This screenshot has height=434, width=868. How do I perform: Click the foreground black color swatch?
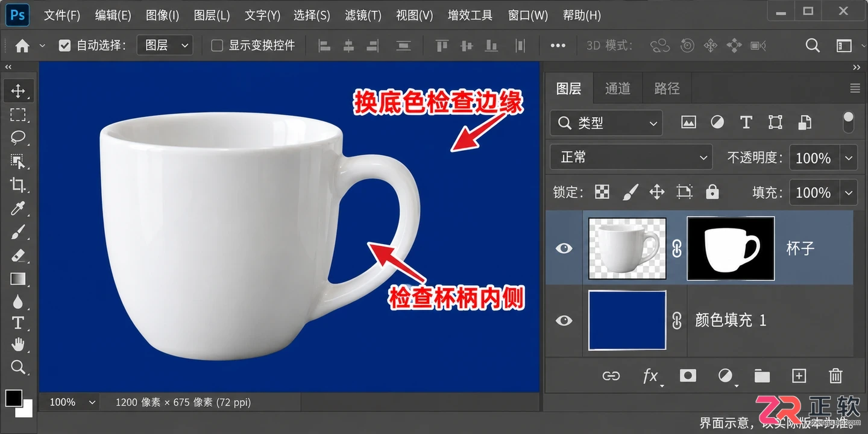coord(13,397)
